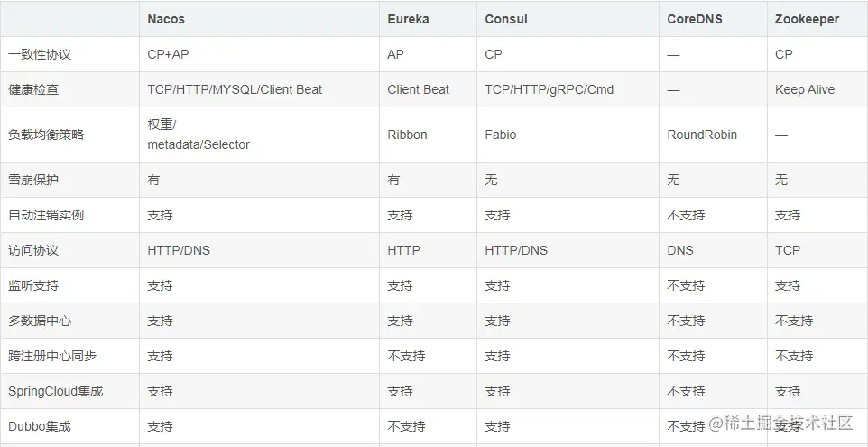Click the 访问协议 row label
This screenshot has height=447, width=868.
(x=33, y=250)
